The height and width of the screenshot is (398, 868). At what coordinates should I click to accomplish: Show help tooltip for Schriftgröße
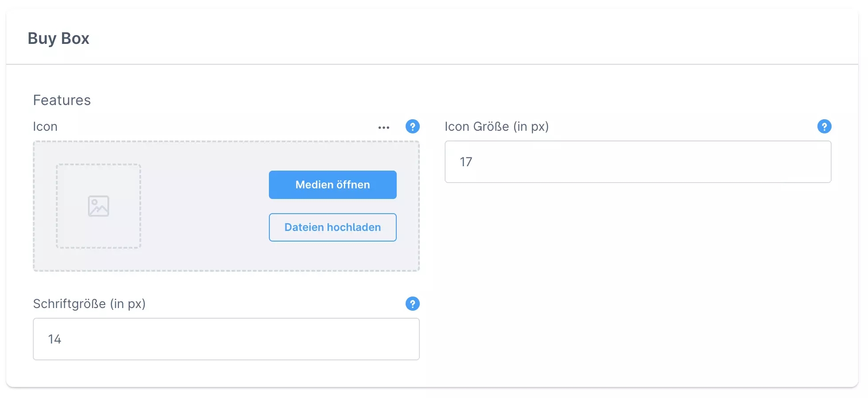[413, 304]
